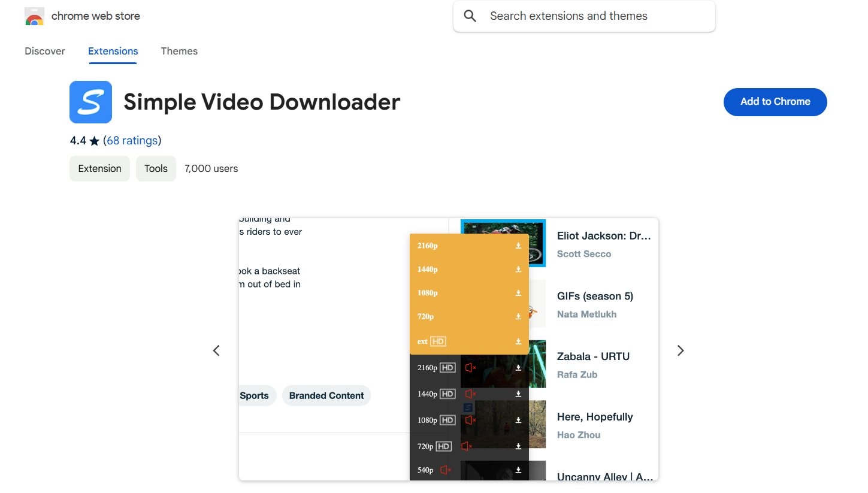
Task: Click the Extension category chip
Action: 99,169
